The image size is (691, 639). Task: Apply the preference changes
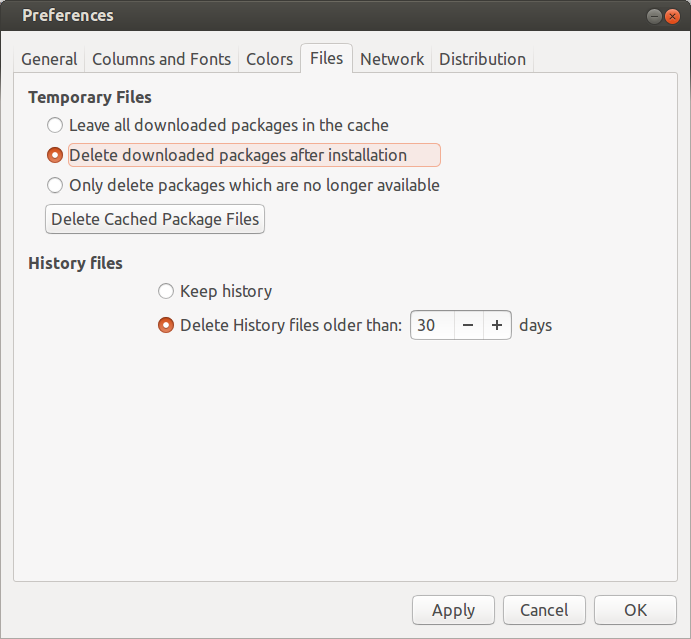(x=453, y=610)
